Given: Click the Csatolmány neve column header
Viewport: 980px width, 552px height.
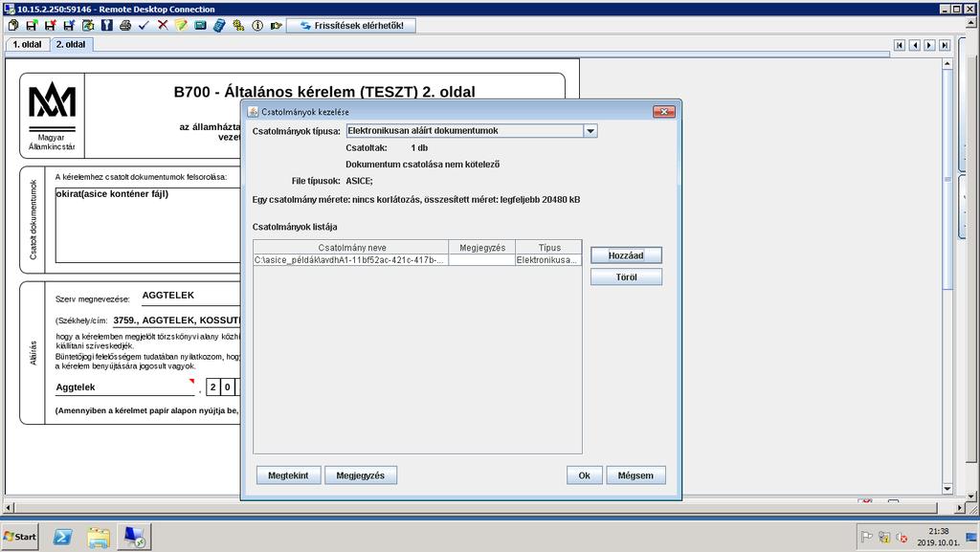Looking at the screenshot, I should (x=351, y=247).
